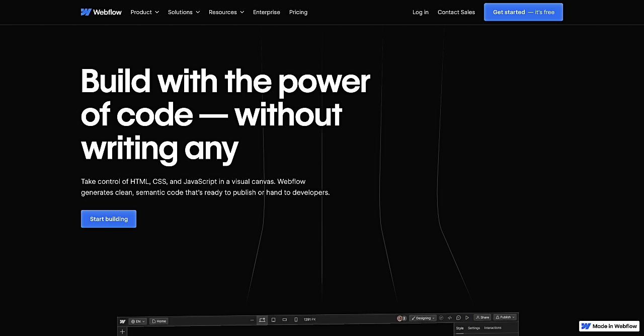Select the tablet breakpoint icon
The width and height of the screenshot is (644, 336).
(273, 320)
